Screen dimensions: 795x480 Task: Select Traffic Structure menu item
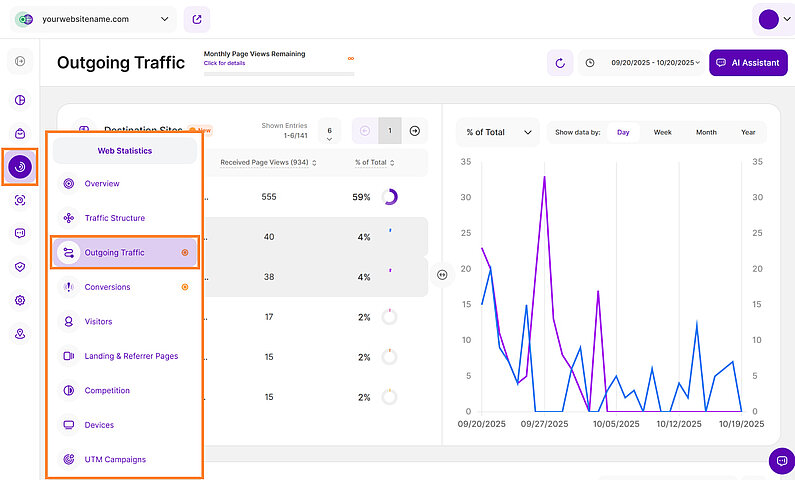click(x=114, y=218)
